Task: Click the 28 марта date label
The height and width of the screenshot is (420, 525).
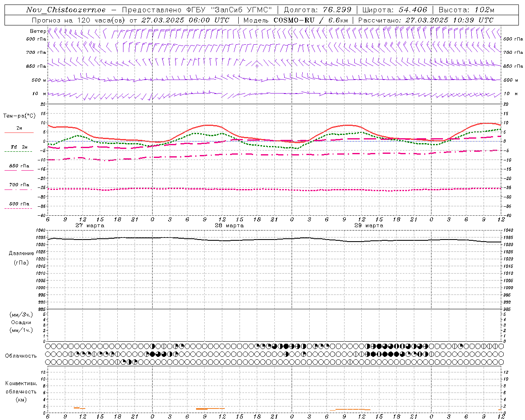Action: tap(229, 226)
